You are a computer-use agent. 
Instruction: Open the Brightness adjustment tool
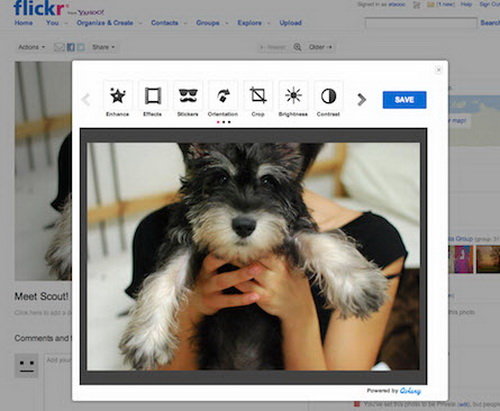(293, 96)
